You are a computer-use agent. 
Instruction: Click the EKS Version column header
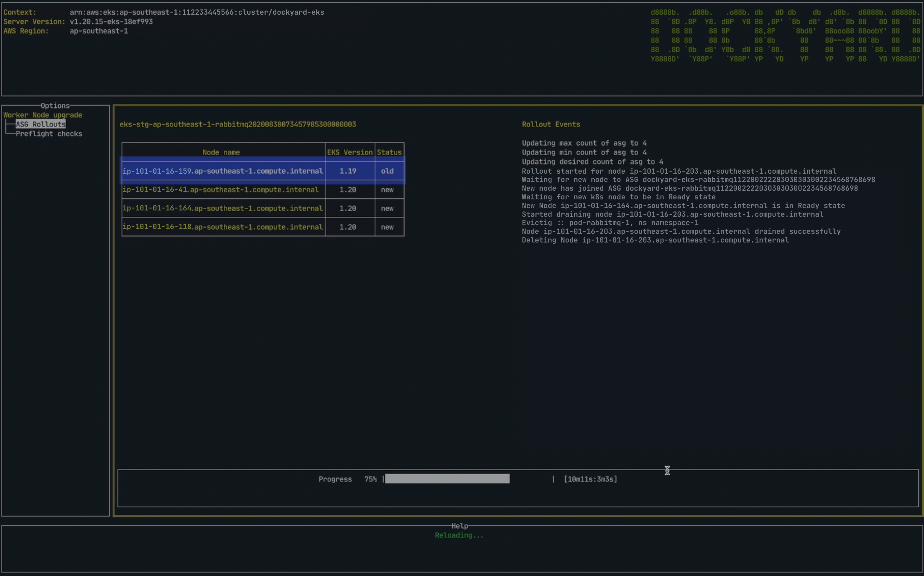pyautogui.click(x=349, y=152)
